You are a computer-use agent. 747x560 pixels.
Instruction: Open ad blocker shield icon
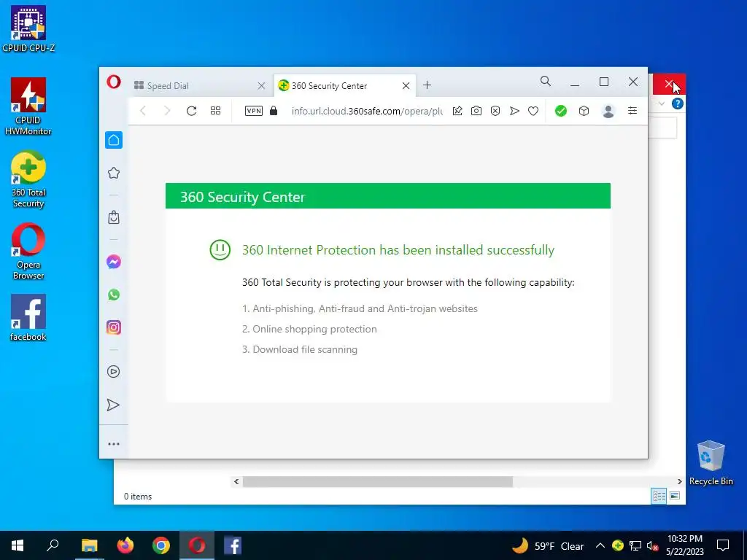pyautogui.click(x=495, y=111)
